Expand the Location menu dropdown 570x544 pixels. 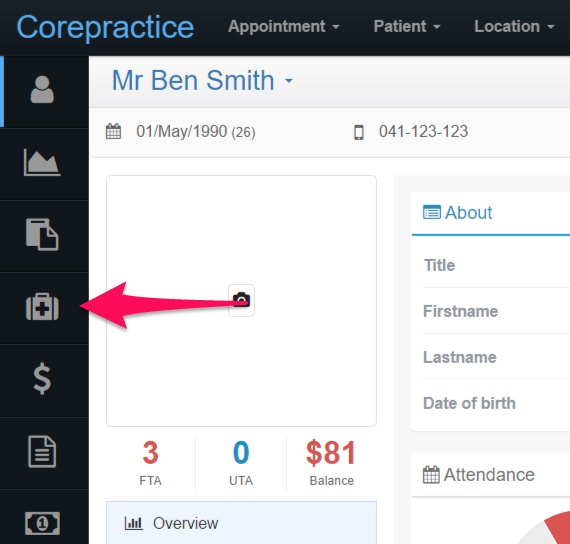[514, 27]
